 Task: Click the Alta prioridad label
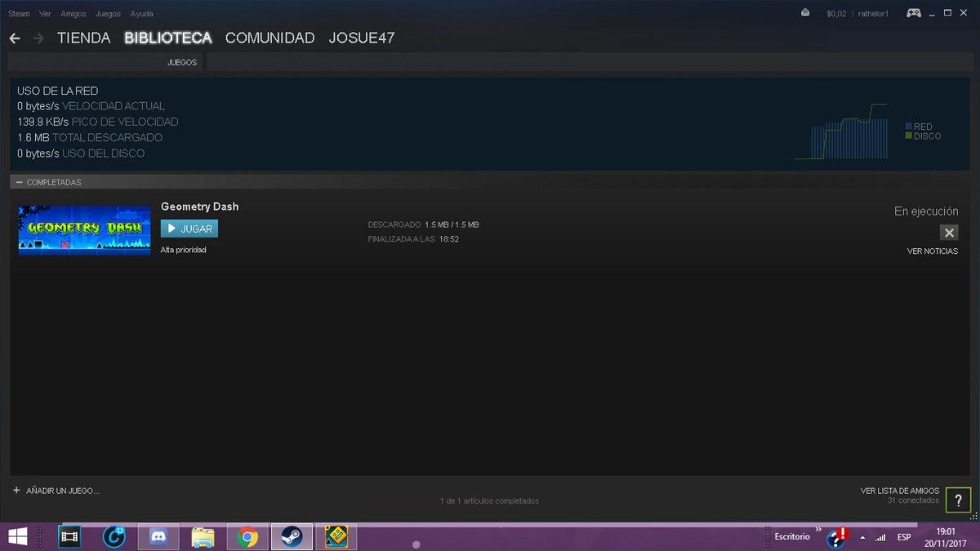pyautogui.click(x=184, y=250)
